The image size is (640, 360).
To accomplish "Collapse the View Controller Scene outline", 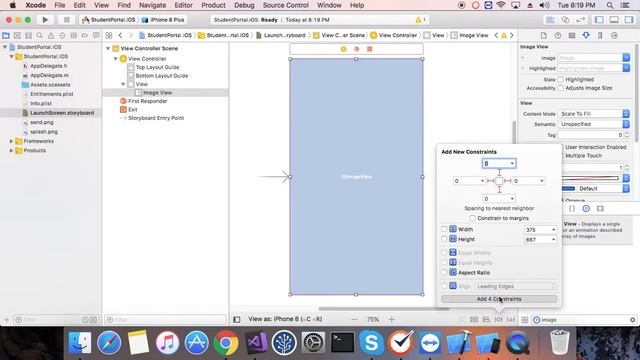I will [108, 48].
